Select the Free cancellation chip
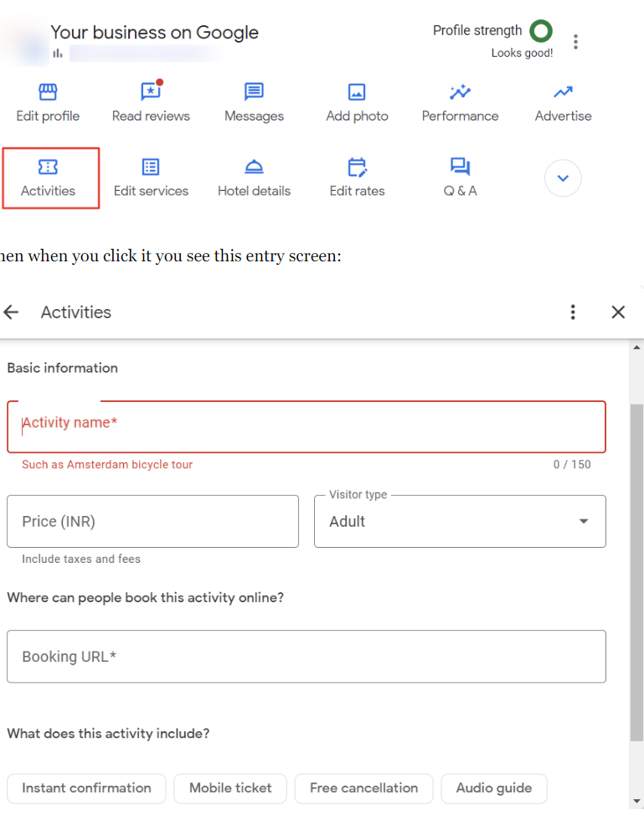This screenshot has width=644, height=815. [363, 788]
